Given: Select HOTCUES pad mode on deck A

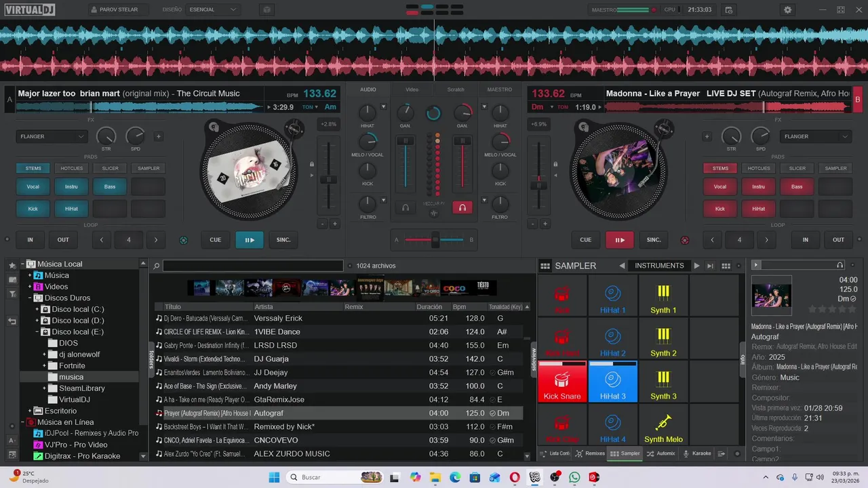Looking at the screenshot, I should click(x=71, y=168).
